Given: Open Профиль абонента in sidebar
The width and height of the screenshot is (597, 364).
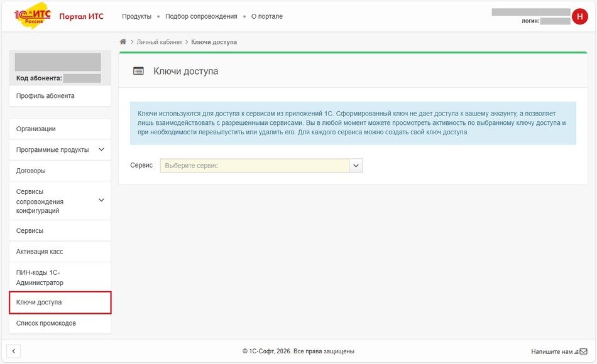Looking at the screenshot, I should coord(45,96).
